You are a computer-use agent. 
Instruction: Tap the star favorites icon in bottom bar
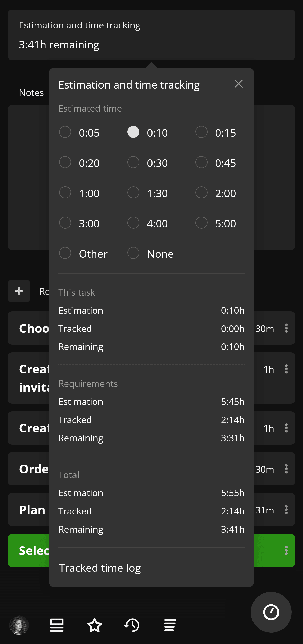click(x=95, y=625)
